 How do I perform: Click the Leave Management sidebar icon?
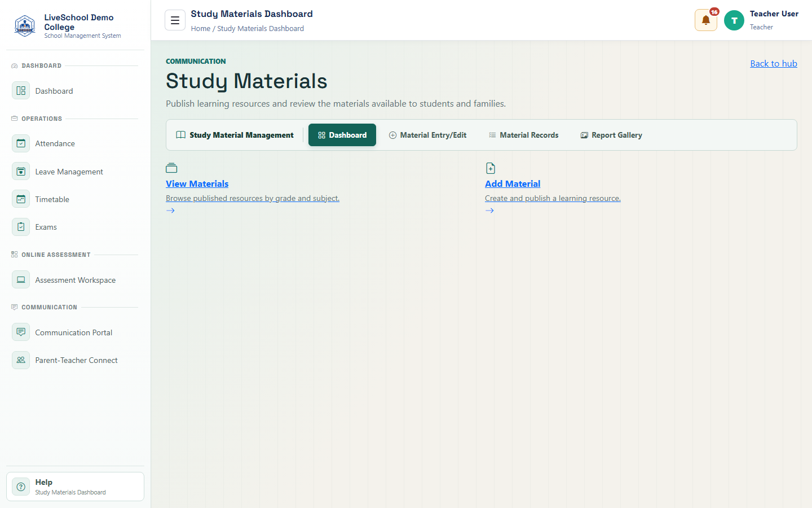pos(21,171)
